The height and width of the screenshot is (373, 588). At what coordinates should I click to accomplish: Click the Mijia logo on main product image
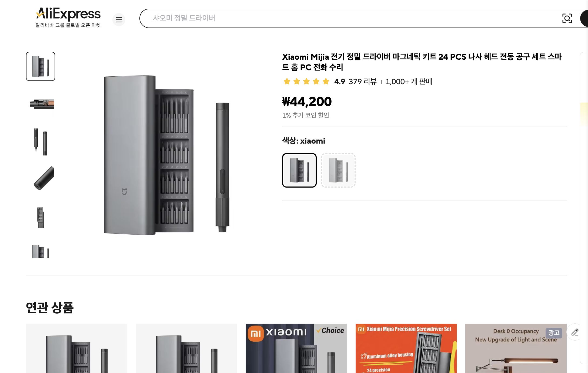tap(124, 192)
